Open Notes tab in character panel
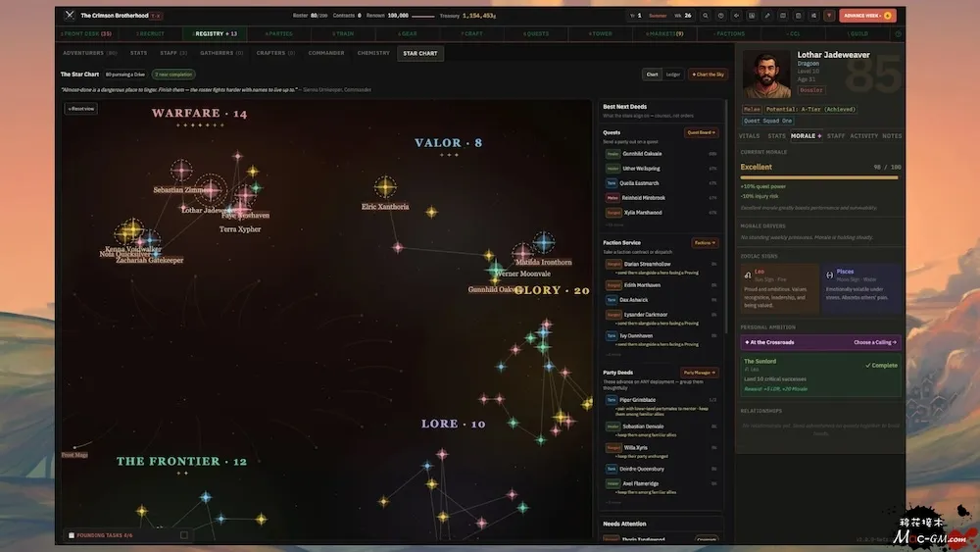Screen dimensions: 980x552 tap(891, 135)
